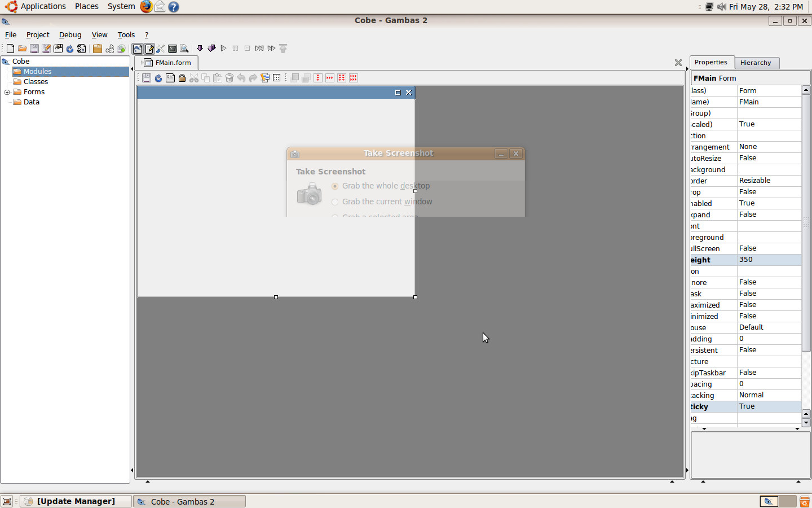This screenshot has height=508, width=812.
Task: Pause program execution in the toolbar
Action: [236, 48]
